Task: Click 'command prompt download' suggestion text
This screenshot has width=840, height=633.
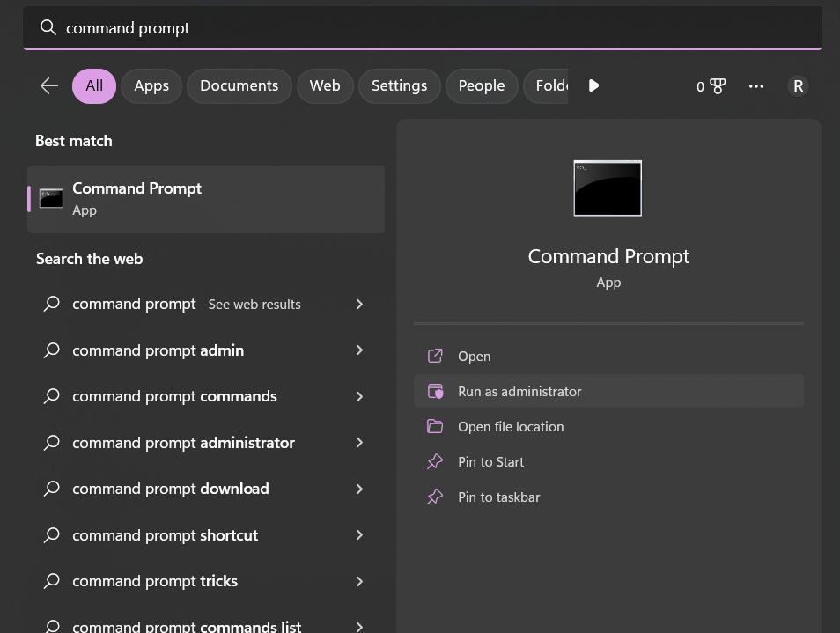Action: pos(170,489)
